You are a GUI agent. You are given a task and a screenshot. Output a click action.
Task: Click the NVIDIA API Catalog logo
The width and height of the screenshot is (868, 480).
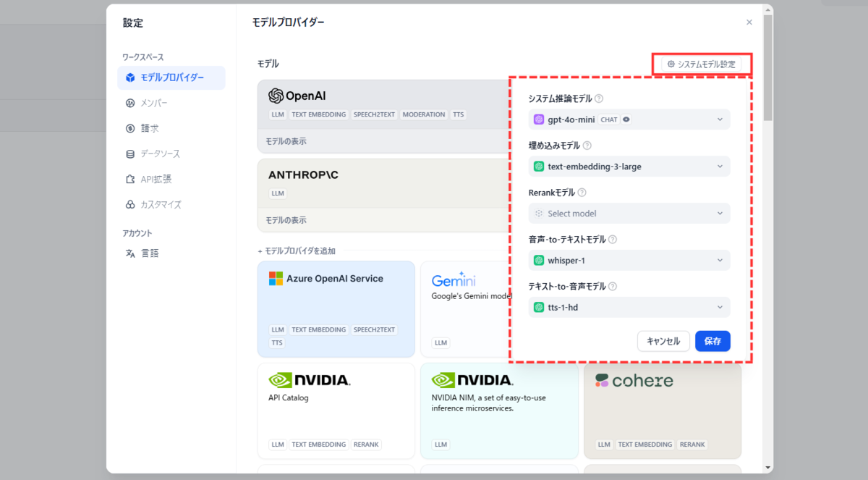point(309,380)
